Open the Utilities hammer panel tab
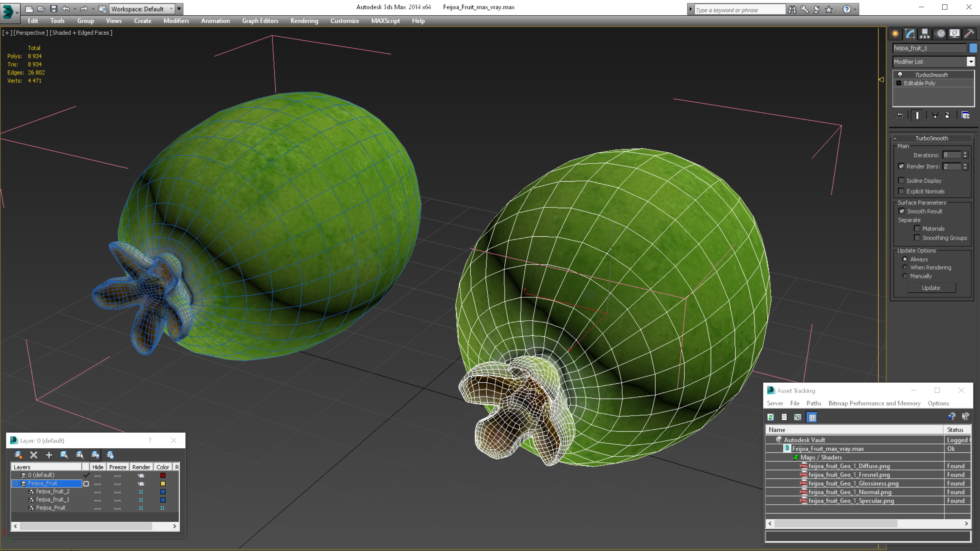 [969, 33]
